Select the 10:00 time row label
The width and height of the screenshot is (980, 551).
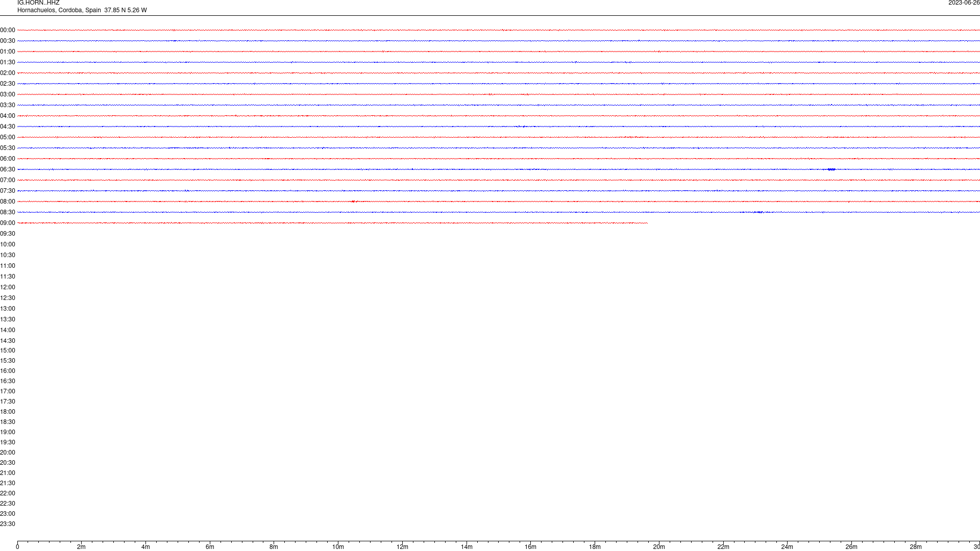(x=8, y=244)
